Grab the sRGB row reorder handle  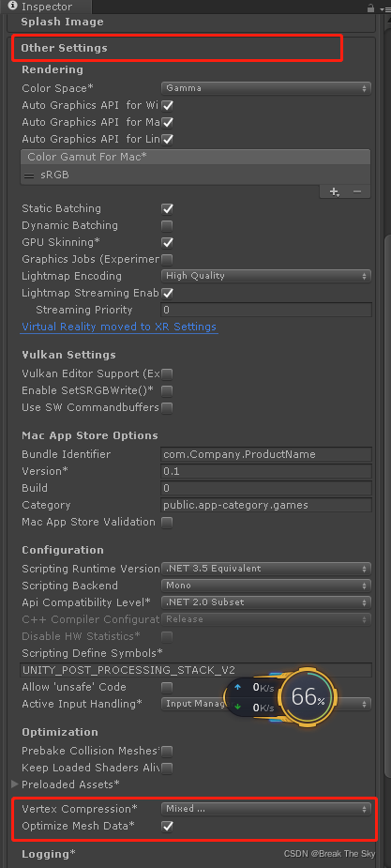tap(29, 175)
